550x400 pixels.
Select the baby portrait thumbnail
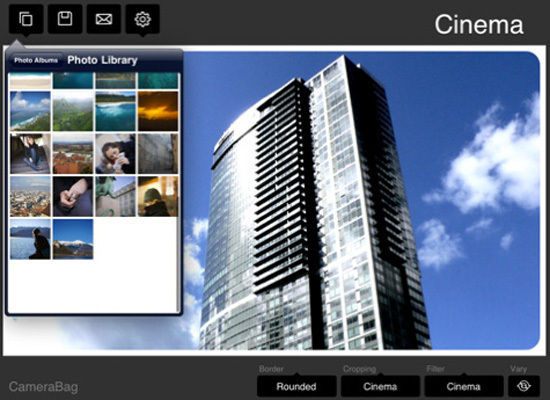tap(115, 154)
